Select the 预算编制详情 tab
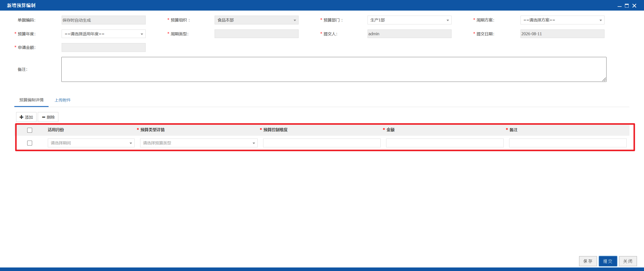 [31, 100]
